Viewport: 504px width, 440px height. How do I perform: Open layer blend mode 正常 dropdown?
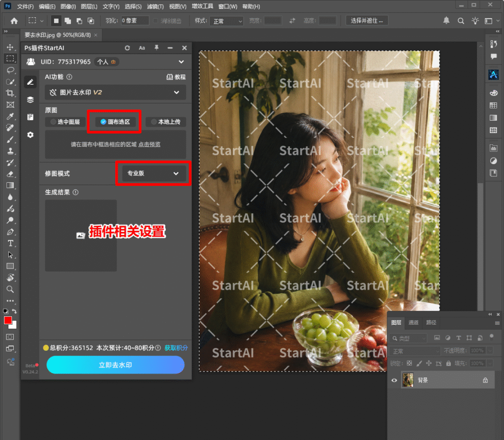pyautogui.click(x=414, y=351)
